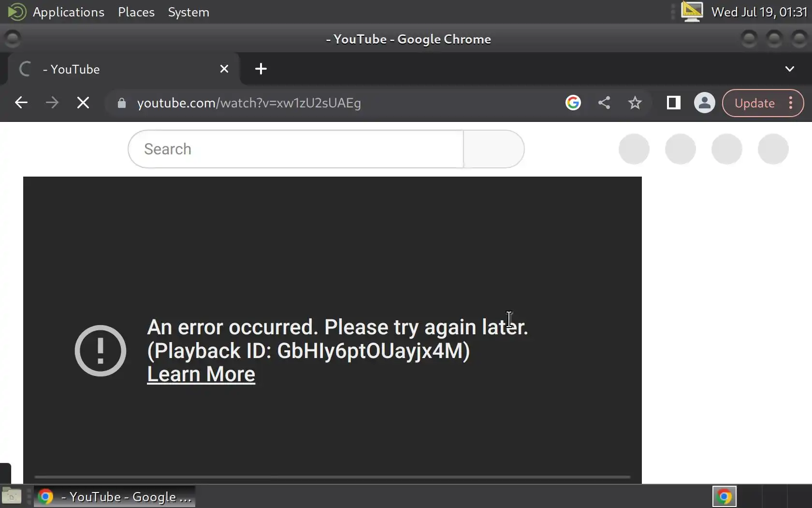Open the Chrome profile avatar
This screenshot has height=508, width=812.
(705, 103)
